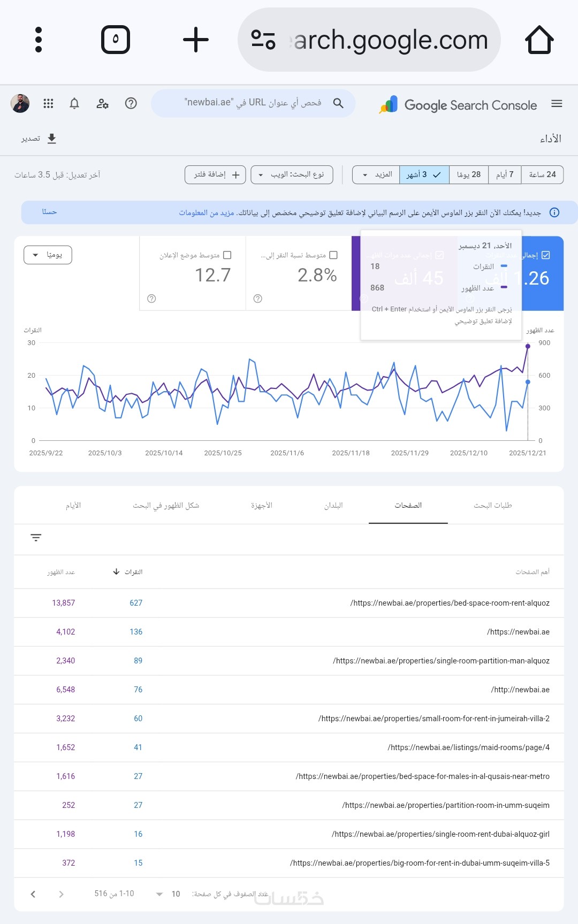578x924 pixels.
Task: Open the browser three-dot menu
Action: click(x=39, y=40)
